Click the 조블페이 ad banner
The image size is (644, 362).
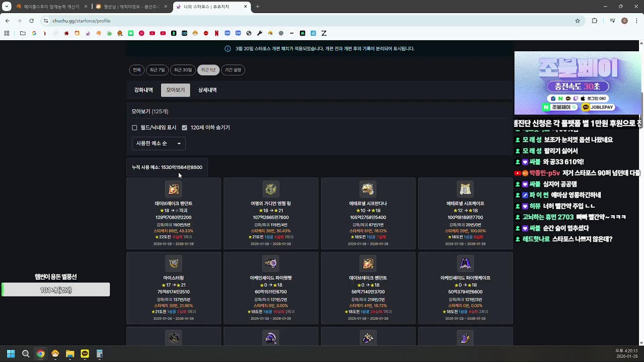[578, 83]
